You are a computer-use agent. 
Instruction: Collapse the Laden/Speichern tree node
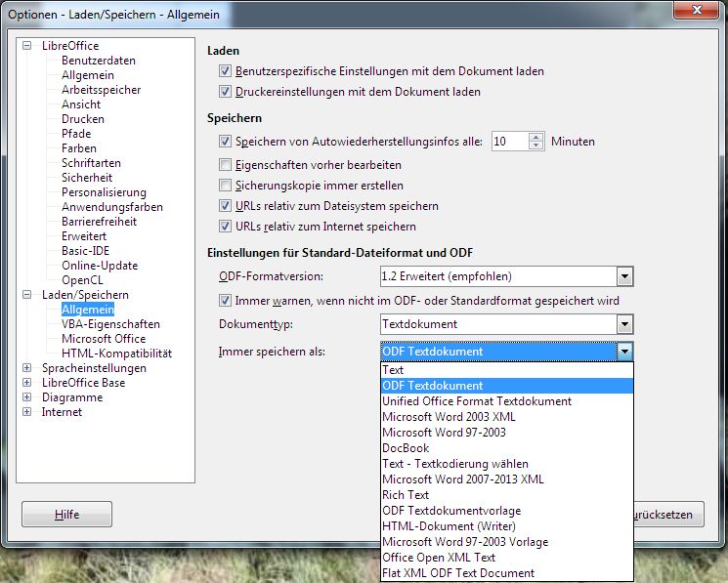[27, 295]
